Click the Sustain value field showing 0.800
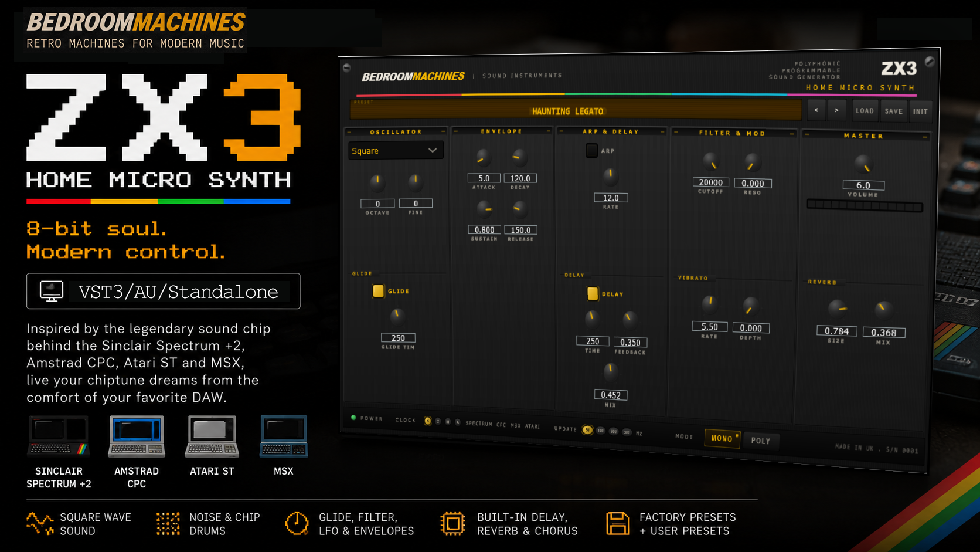The image size is (980, 552). click(484, 230)
